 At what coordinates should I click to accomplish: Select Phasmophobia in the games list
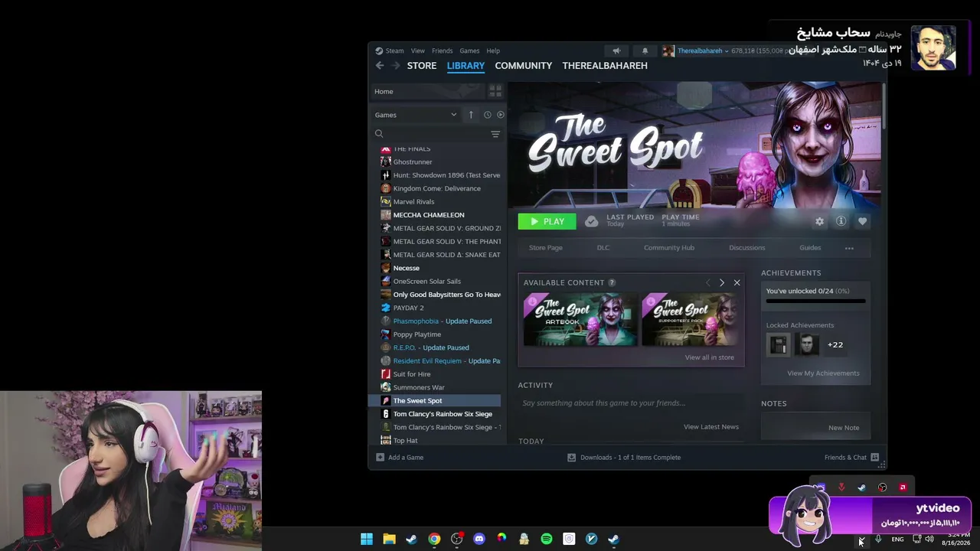pos(436,321)
